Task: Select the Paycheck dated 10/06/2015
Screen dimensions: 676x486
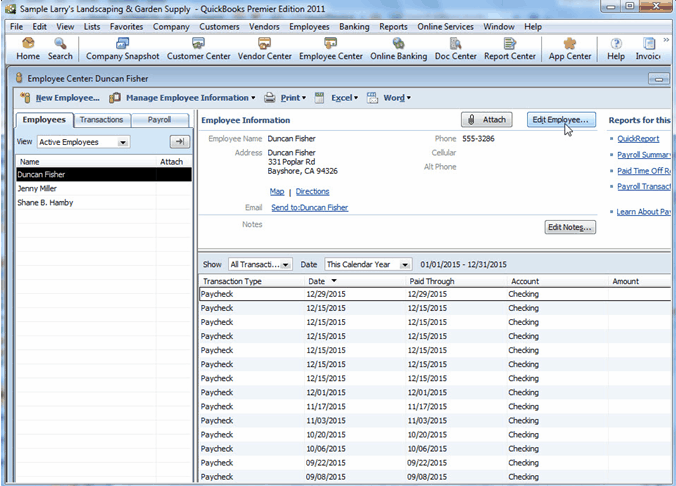Action: 435,449
